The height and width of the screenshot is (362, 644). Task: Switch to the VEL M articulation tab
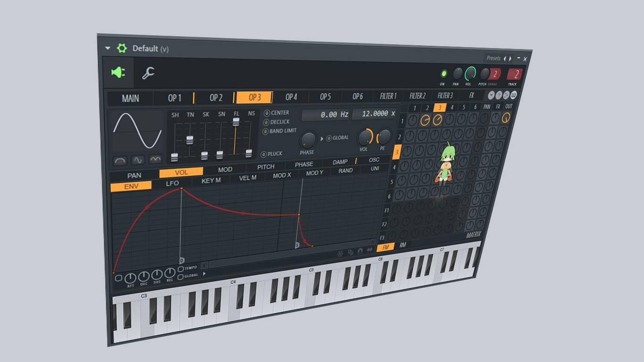pos(248,178)
